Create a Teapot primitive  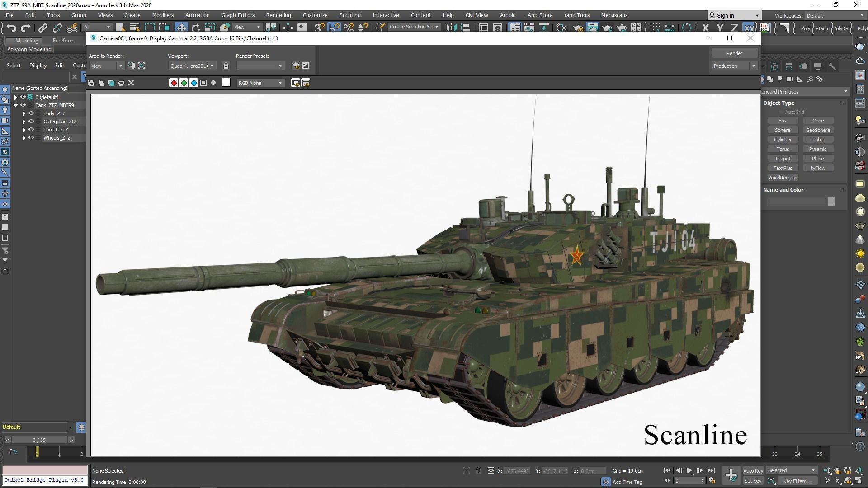point(782,159)
